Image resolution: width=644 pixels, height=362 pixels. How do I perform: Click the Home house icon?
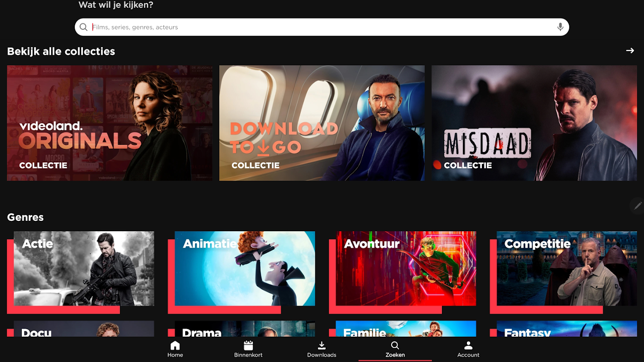click(x=175, y=346)
